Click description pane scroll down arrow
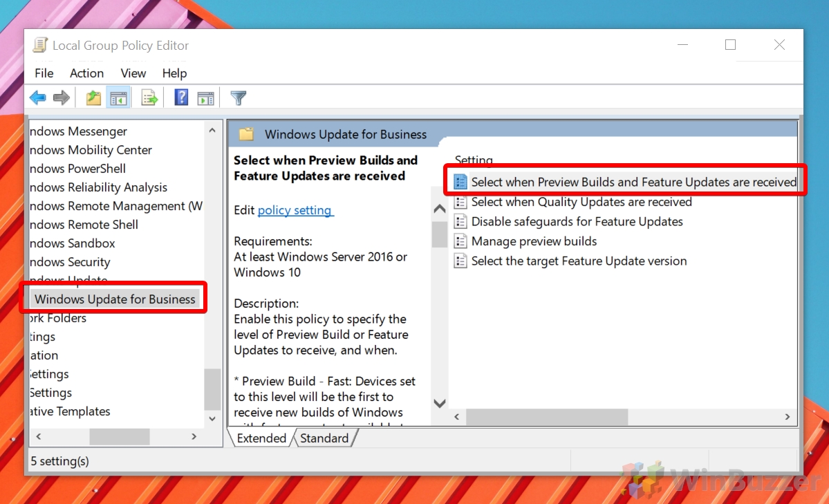Viewport: 829px width, 504px height. (x=439, y=403)
